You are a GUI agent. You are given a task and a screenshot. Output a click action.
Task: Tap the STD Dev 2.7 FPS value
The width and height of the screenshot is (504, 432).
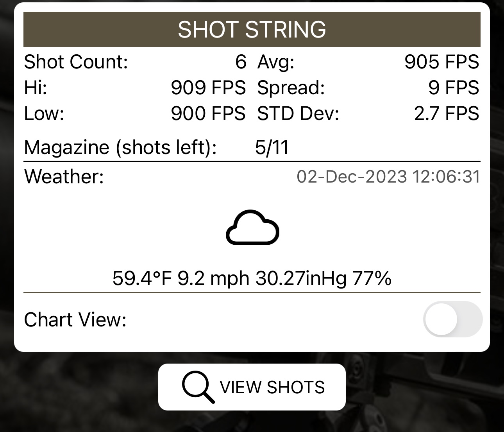447,113
